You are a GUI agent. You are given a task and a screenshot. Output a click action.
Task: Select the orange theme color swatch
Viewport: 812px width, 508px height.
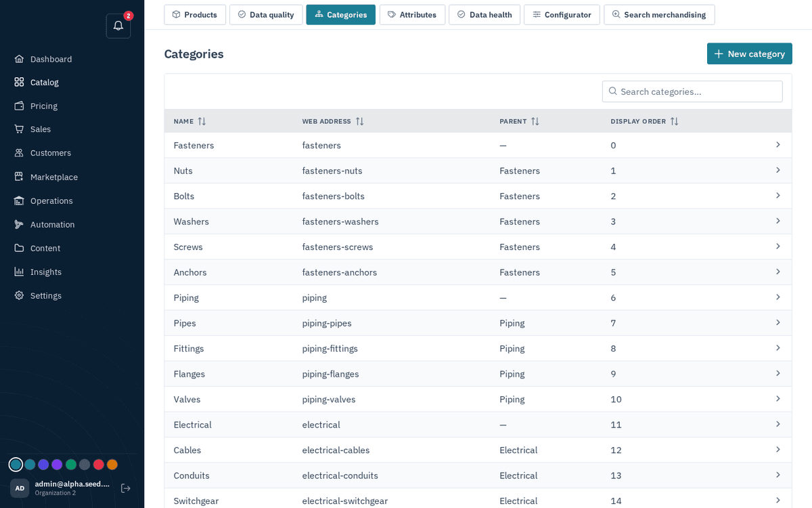[x=112, y=465]
